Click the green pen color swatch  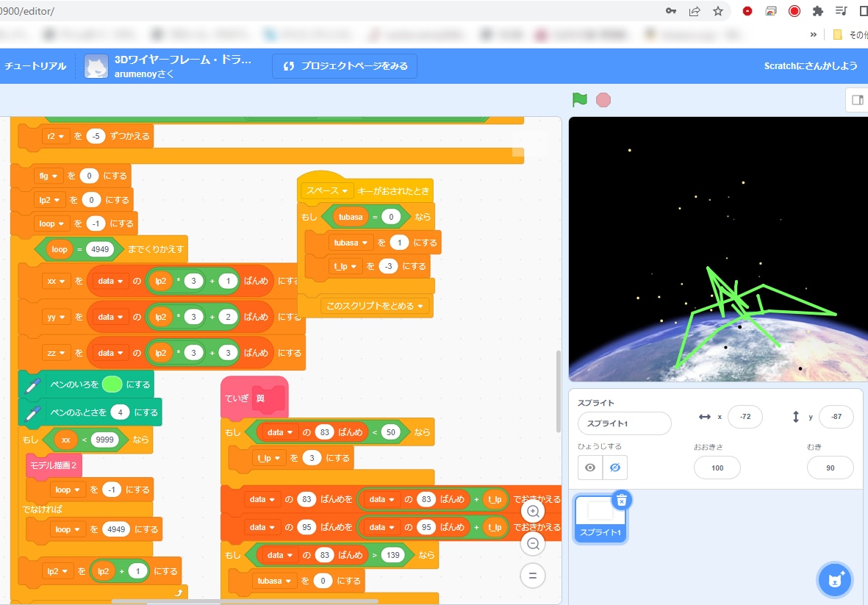tap(112, 384)
